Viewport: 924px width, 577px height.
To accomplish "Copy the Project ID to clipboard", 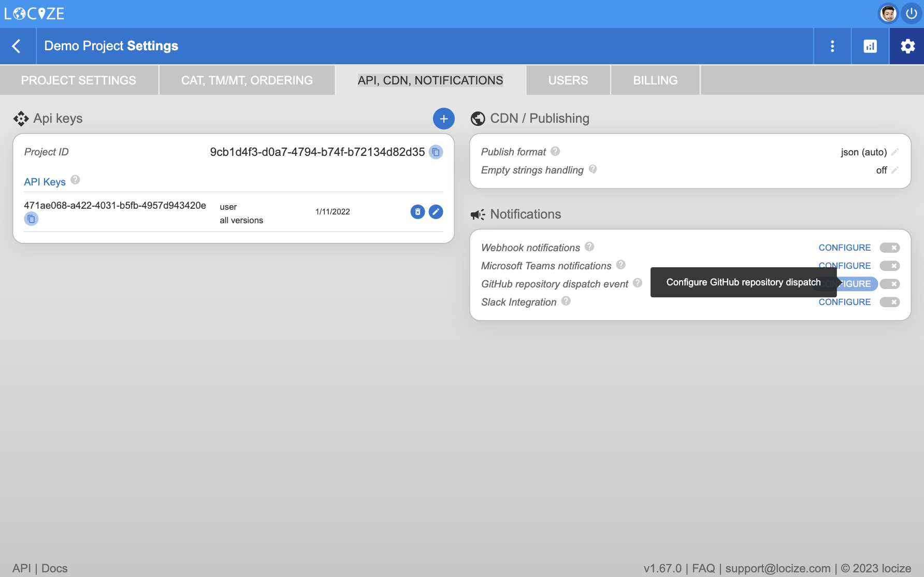I will pyautogui.click(x=436, y=152).
